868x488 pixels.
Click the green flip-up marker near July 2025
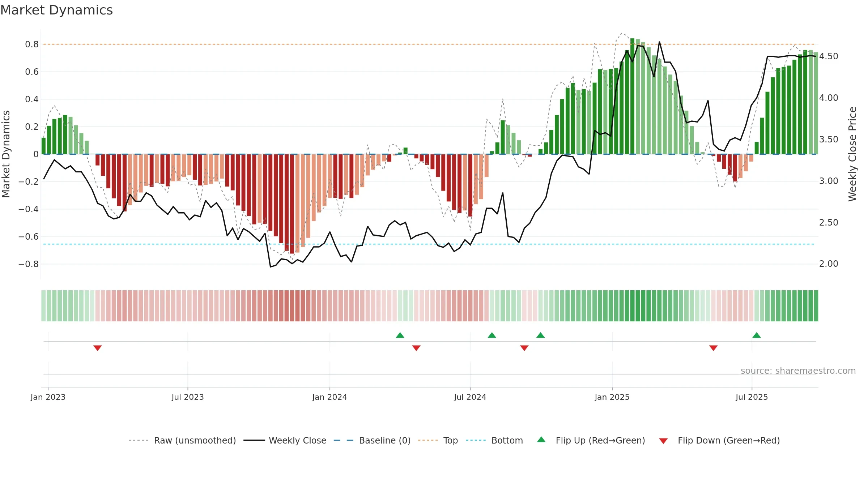[x=757, y=335]
